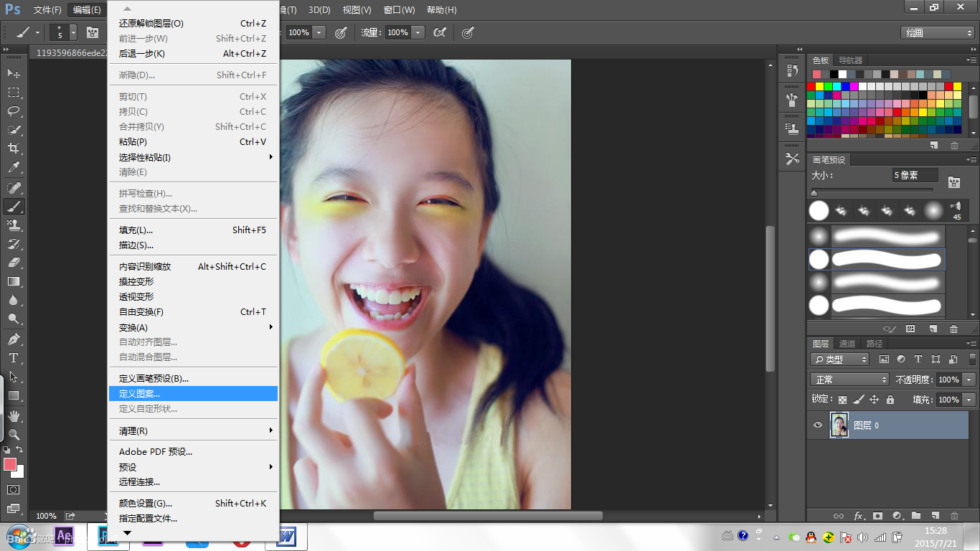The image size is (980, 551).
Task: Hide 图层 0 with the eye icon
Action: pyautogui.click(x=817, y=425)
